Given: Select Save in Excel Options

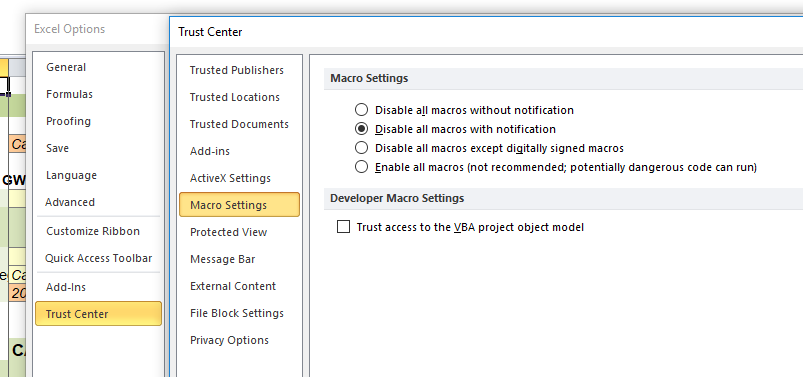Looking at the screenshot, I should [x=57, y=148].
